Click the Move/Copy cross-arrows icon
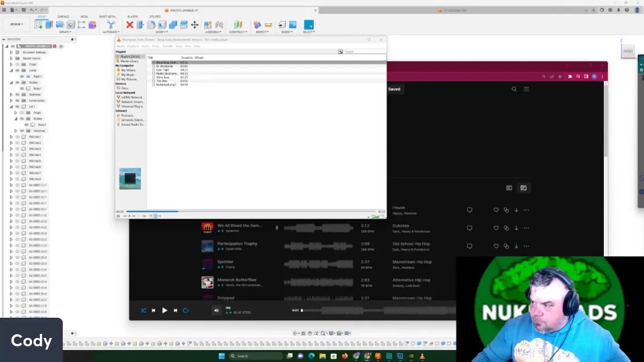The width and height of the screenshot is (644, 362). point(195,25)
